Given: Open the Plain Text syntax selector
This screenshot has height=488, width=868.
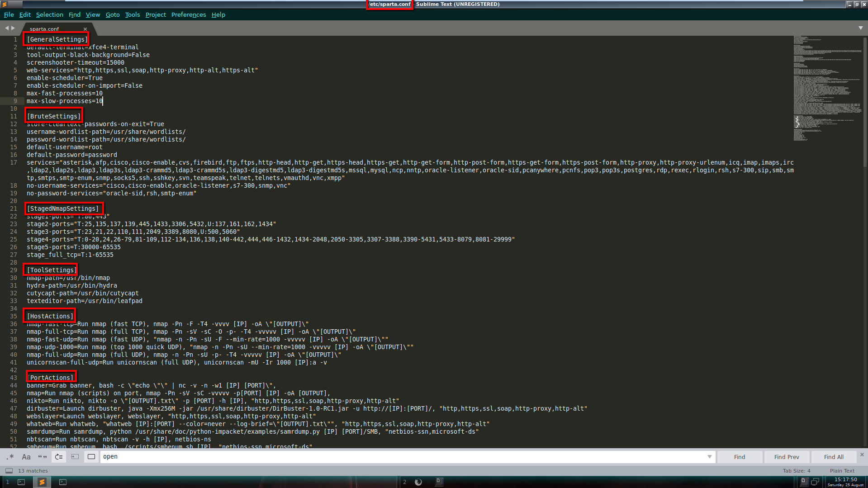Looking at the screenshot, I should (x=842, y=471).
